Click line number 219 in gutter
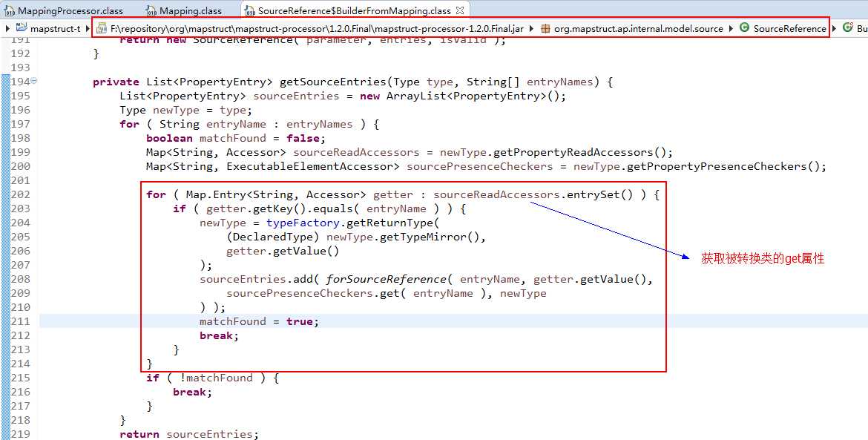Screen dimensions: 868x440 (21, 434)
